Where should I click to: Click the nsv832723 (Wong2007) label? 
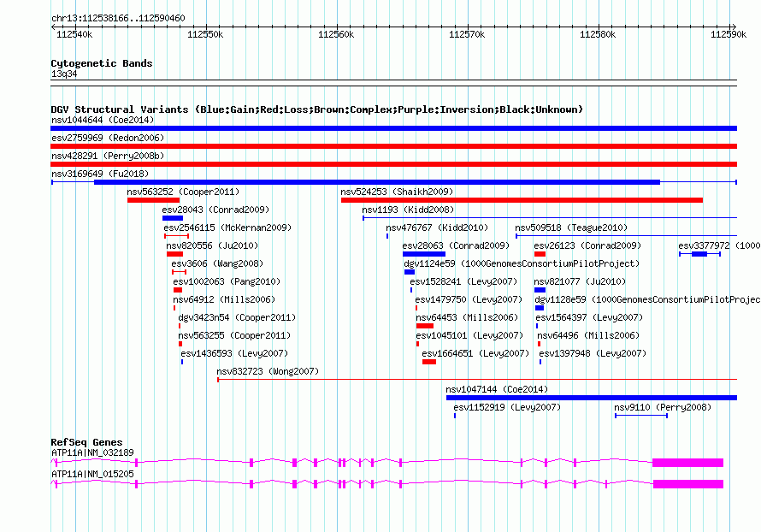(x=268, y=371)
